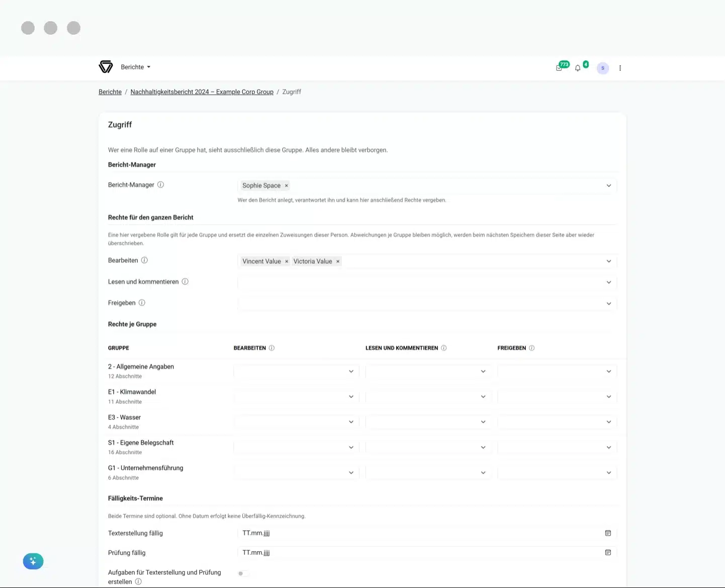Open Lesen und kommentieren dropdown for G1 - Unternehmensführung

[428, 472]
